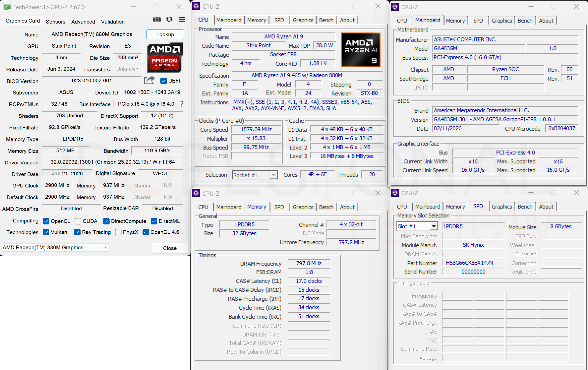Open Graphics tab in the Mainboard window

point(502,21)
